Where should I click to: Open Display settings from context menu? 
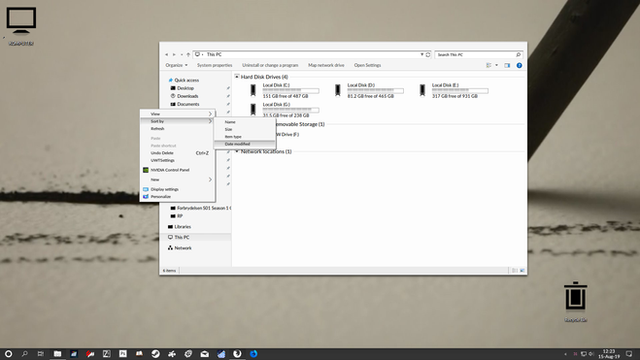click(178, 189)
